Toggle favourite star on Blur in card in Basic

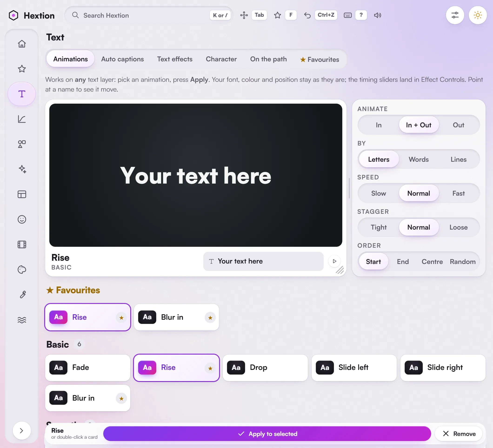click(121, 398)
